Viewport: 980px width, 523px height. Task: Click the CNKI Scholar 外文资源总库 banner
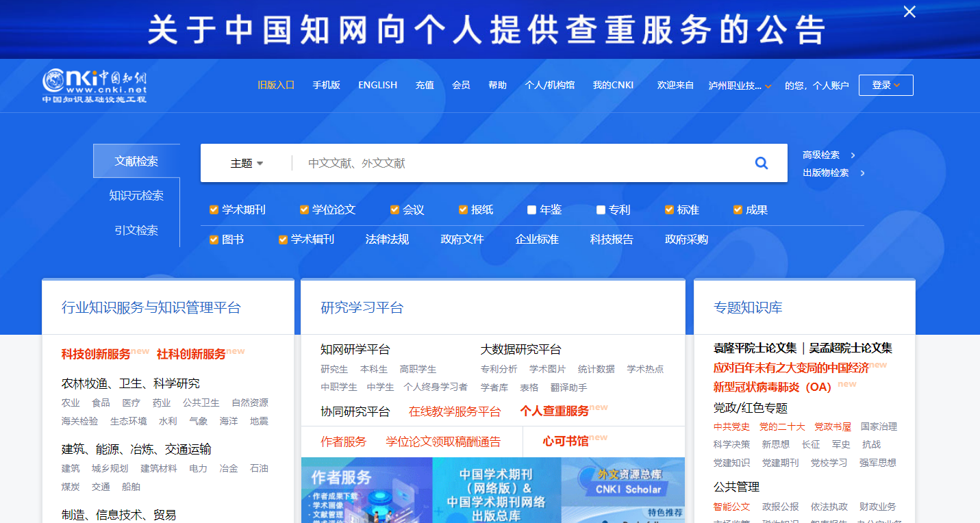[623, 490]
